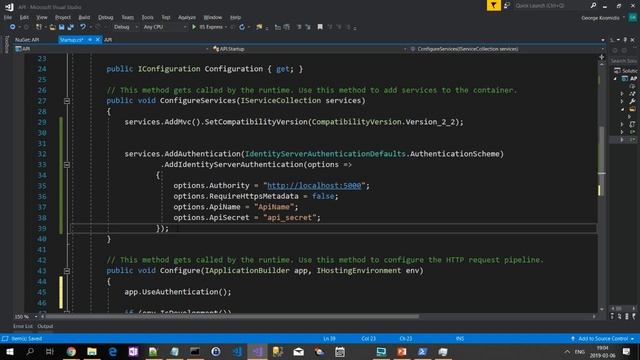The image size is (640, 360).
Task: Open the Any CPU platform dropdown
Action: (x=165, y=27)
